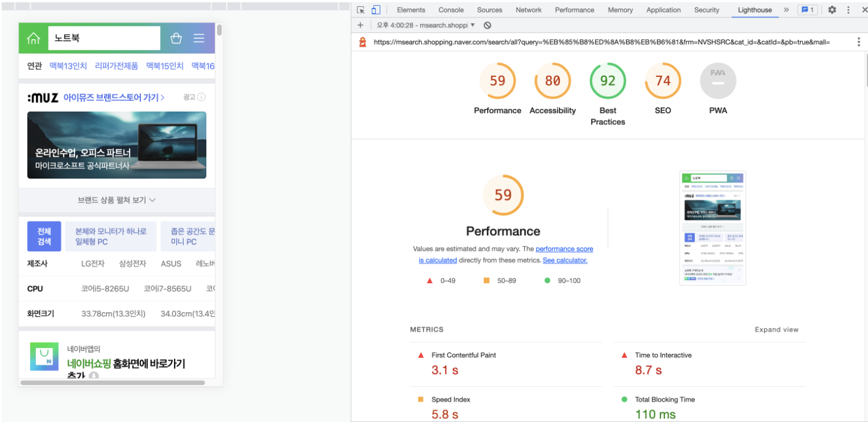Filter by manufacturer ASUS
This screenshot has width=868, height=422.
pos(171,264)
